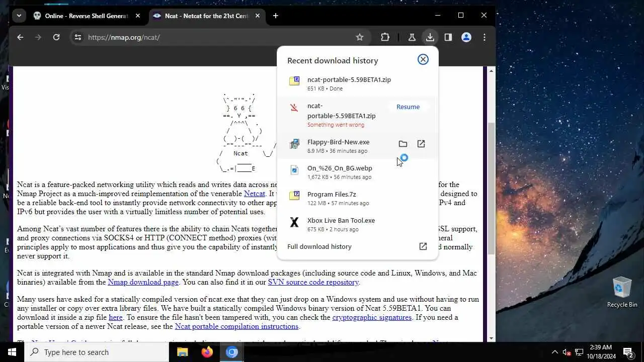Click the scrollbar up arrow
This screenshot has height=362, width=644.
click(x=492, y=71)
